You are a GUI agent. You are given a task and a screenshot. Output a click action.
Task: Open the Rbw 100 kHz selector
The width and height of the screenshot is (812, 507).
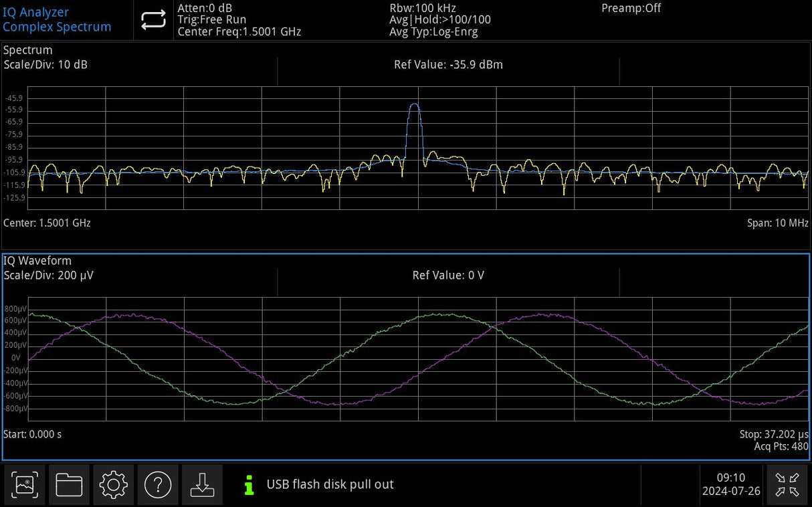421,8
